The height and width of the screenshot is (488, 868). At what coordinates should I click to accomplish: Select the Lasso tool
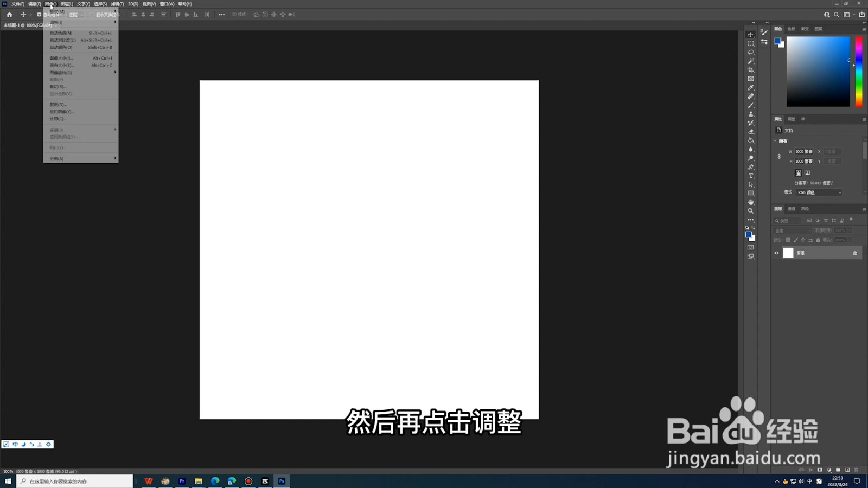pyautogui.click(x=751, y=52)
